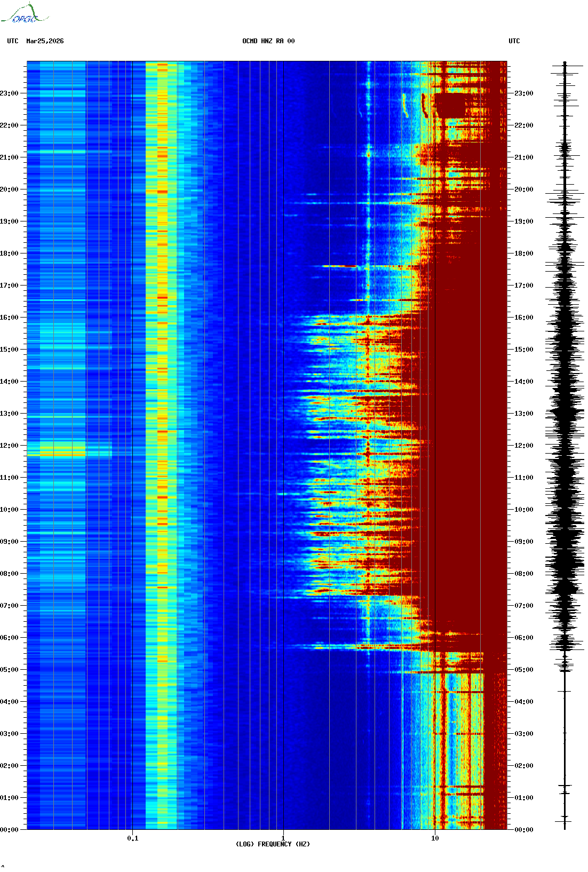588x872 pixels.
Task: Click the left-axis '00:00' time label
Action: click(x=9, y=830)
